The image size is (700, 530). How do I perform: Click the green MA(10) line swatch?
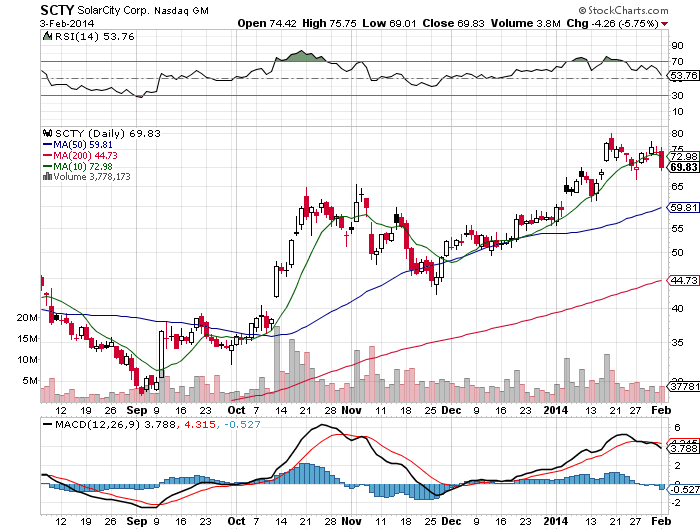(x=47, y=167)
